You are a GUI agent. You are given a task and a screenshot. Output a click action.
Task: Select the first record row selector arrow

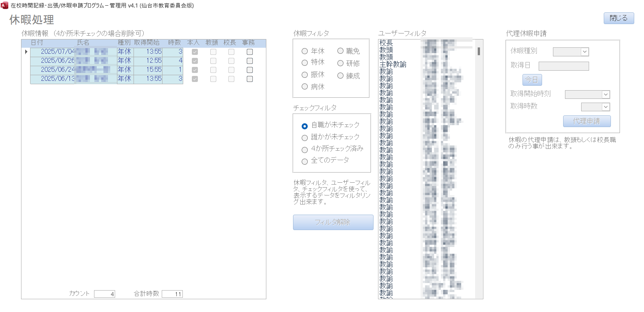click(x=26, y=52)
